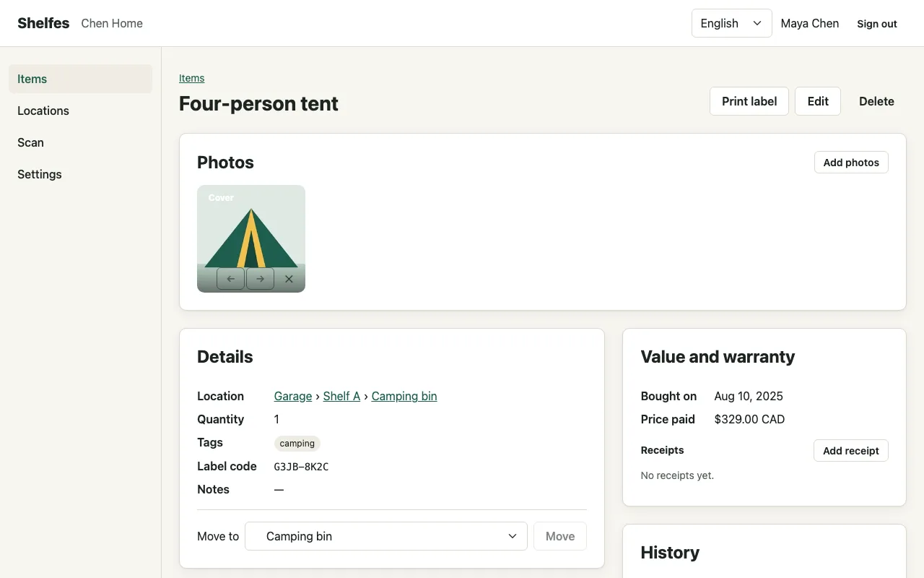
Task: Open Items in the sidebar
Action: point(80,79)
